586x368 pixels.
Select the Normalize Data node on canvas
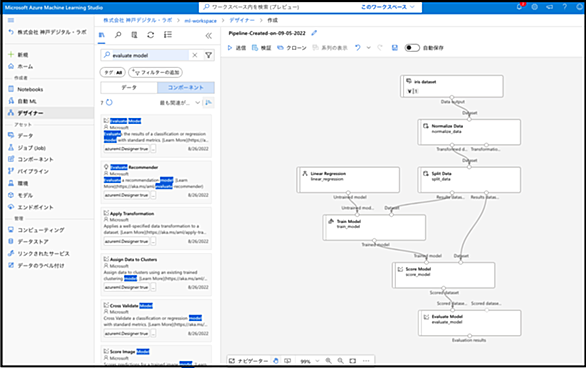[469, 132]
